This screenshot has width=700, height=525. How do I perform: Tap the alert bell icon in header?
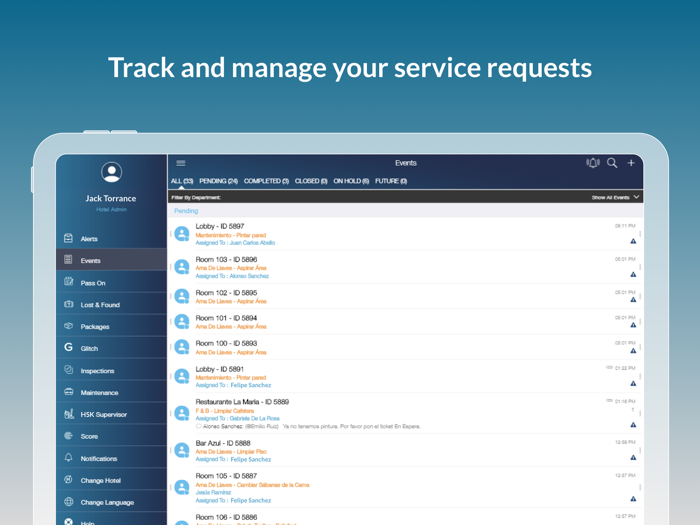point(593,163)
